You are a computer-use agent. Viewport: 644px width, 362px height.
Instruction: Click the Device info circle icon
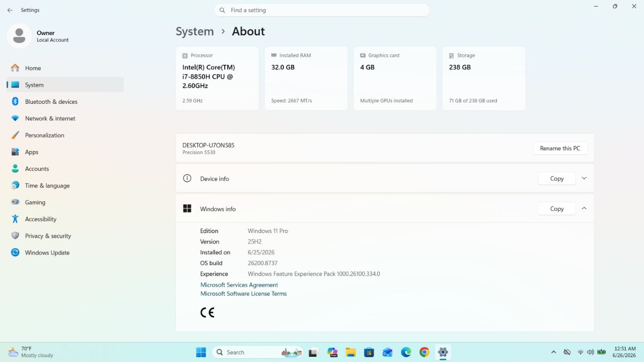tap(187, 178)
